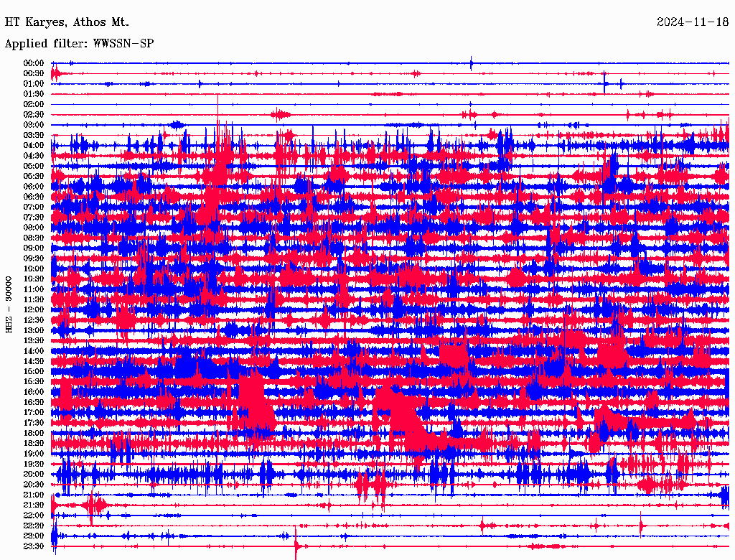Click the 16:30 time label
The image size is (735, 560).
pyautogui.click(x=34, y=403)
